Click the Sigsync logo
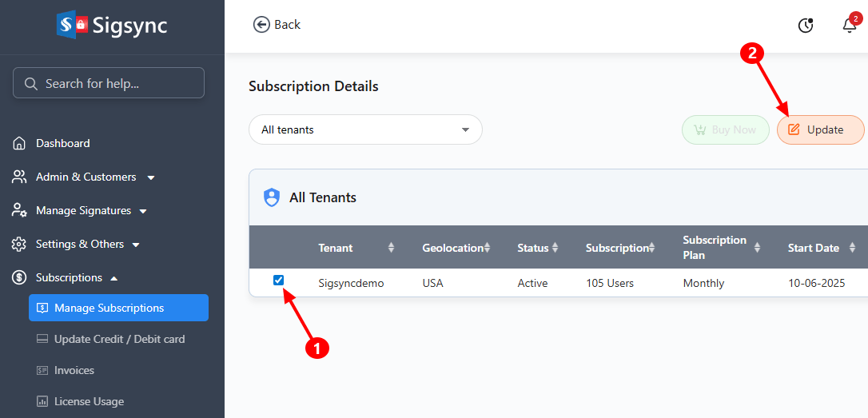Viewport: 868px width, 418px height. (112, 25)
